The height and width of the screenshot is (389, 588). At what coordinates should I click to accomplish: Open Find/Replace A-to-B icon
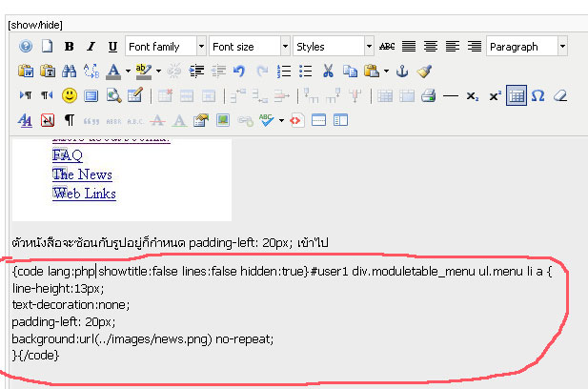click(x=91, y=71)
